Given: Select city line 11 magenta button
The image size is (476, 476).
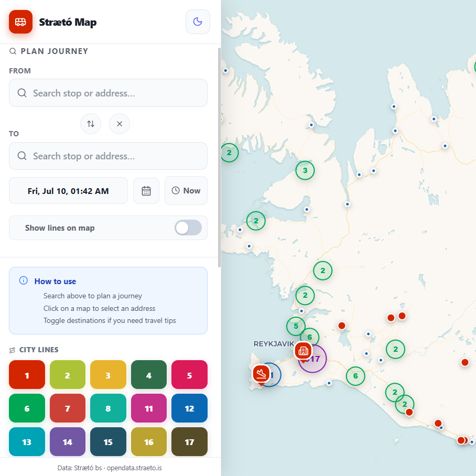Looking at the screenshot, I should pos(149,408).
